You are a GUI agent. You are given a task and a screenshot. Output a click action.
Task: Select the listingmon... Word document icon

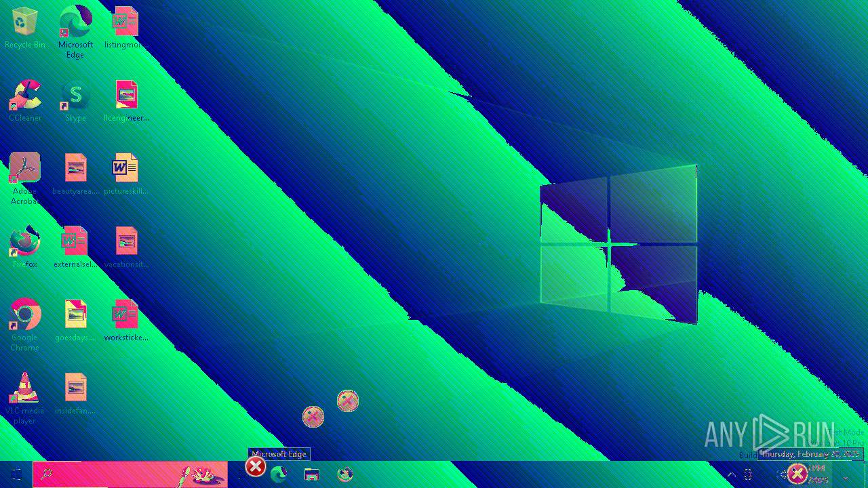(x=126, y=28)
